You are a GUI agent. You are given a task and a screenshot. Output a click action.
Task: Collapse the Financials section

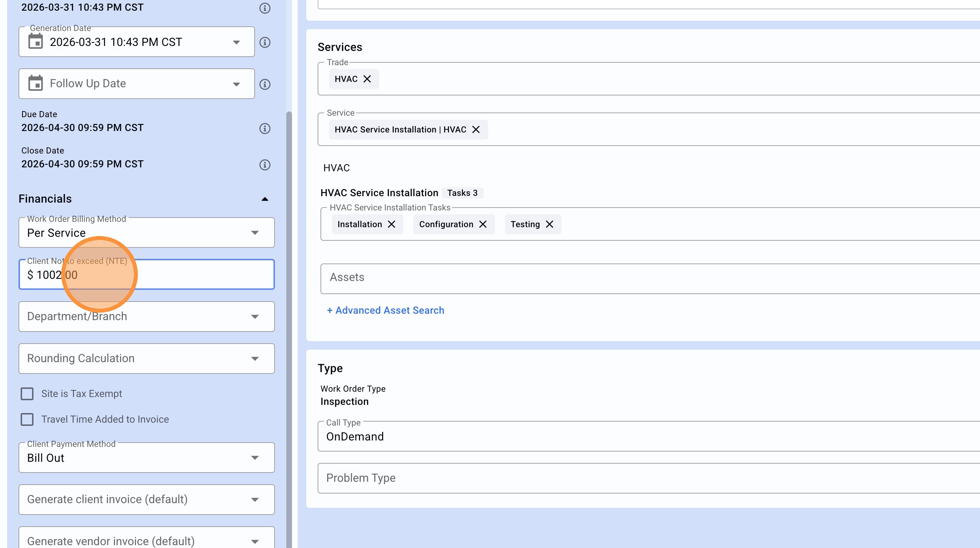point(265,199)
